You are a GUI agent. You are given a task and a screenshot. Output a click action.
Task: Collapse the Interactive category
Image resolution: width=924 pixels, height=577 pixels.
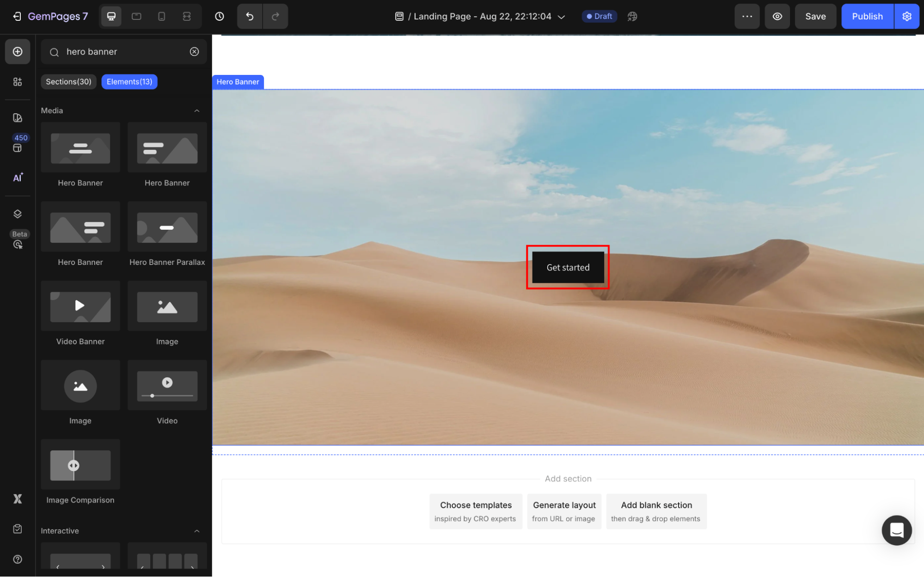click(197, 531)
